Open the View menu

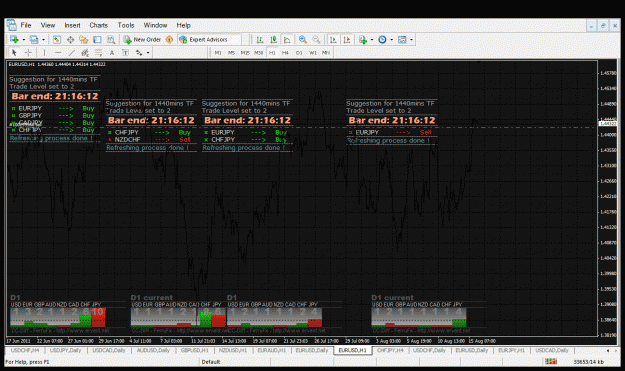(48, 25)
